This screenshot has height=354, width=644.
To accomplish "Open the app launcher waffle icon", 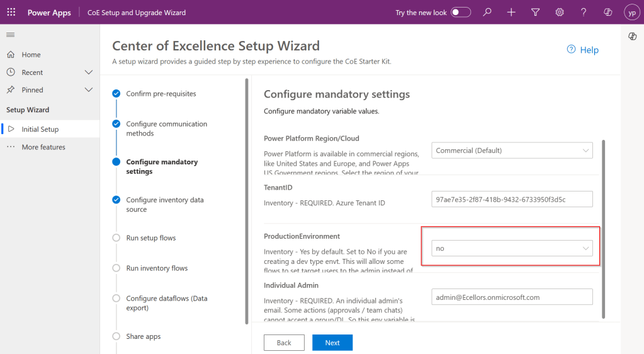I will click(x=11, y=13).
